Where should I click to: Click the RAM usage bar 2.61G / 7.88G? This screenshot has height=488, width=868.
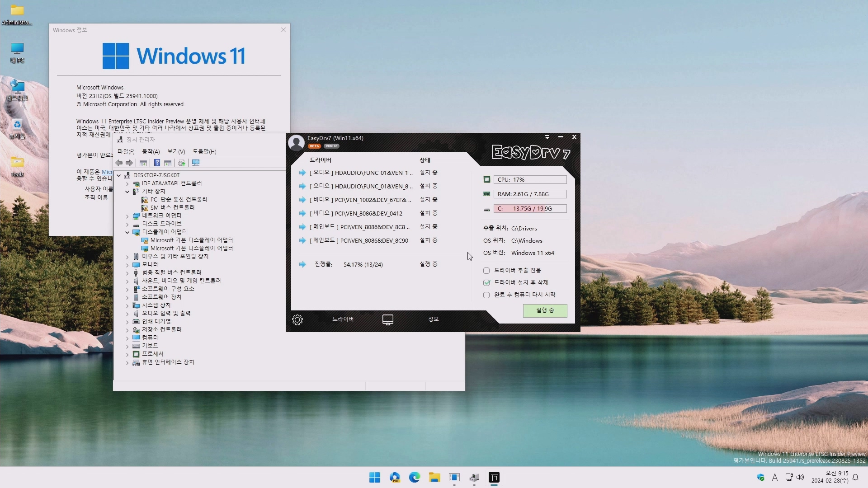pos(530,194)
